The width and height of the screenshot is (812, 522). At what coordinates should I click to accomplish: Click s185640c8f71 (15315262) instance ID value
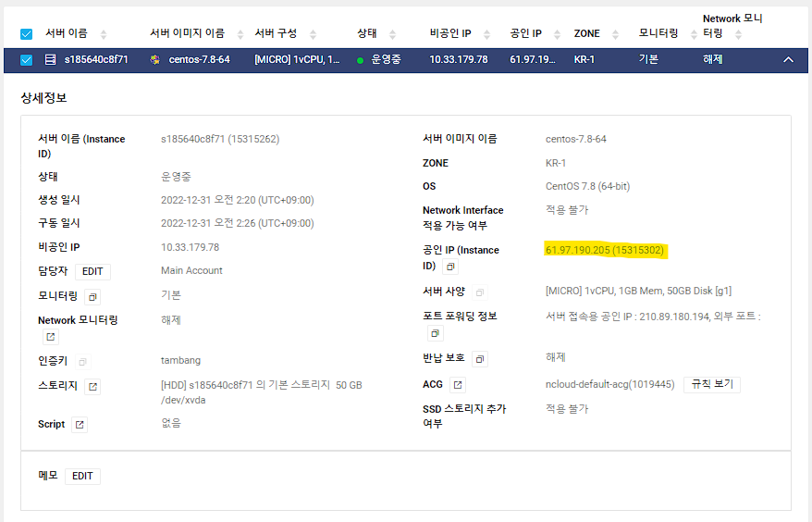(220, 139)
